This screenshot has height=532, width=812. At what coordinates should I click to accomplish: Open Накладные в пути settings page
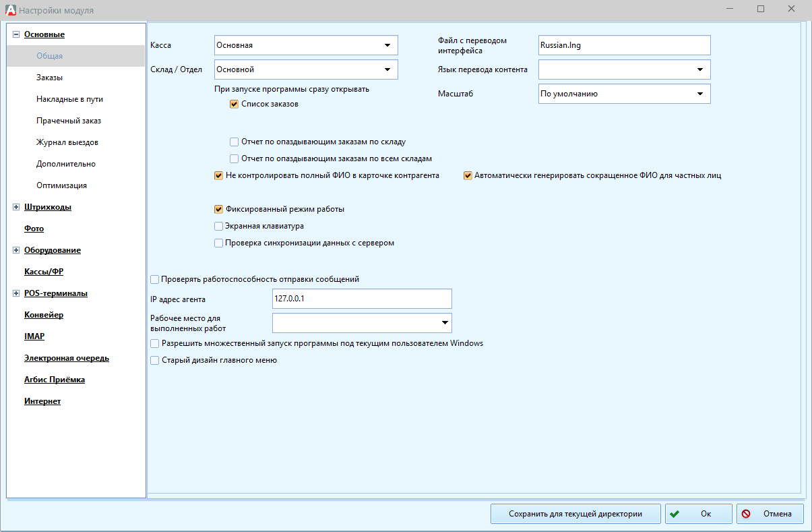[x=69, y=99]
